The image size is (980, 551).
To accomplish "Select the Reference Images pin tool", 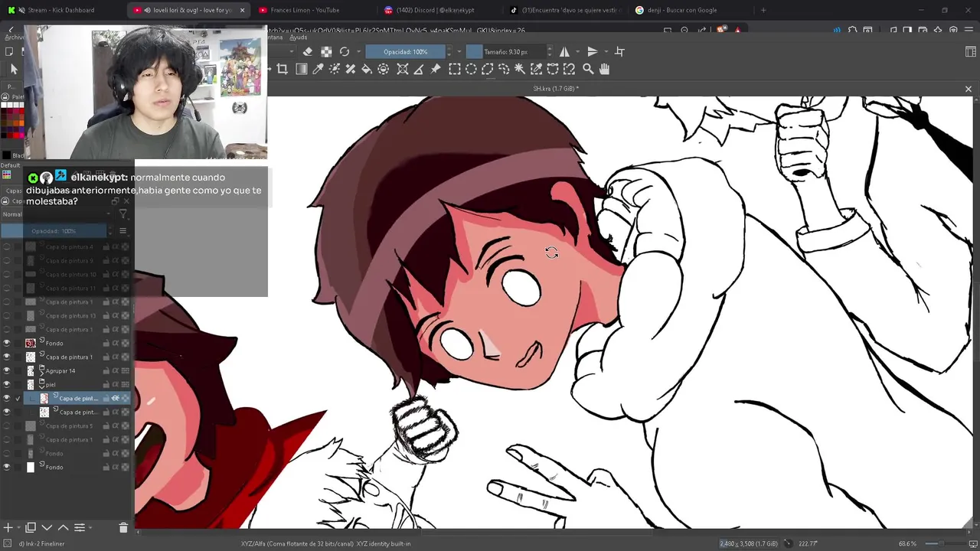I will [436, 69].
